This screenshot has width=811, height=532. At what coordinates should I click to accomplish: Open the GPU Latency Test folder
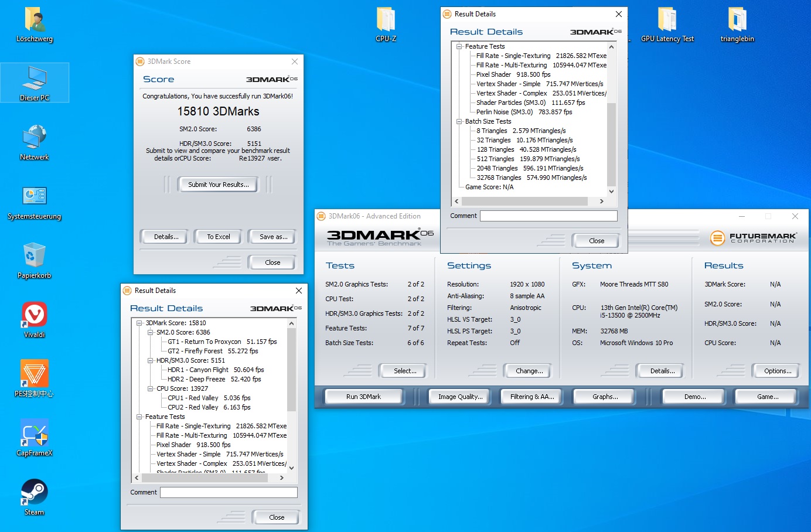click(x=667, y=25)
